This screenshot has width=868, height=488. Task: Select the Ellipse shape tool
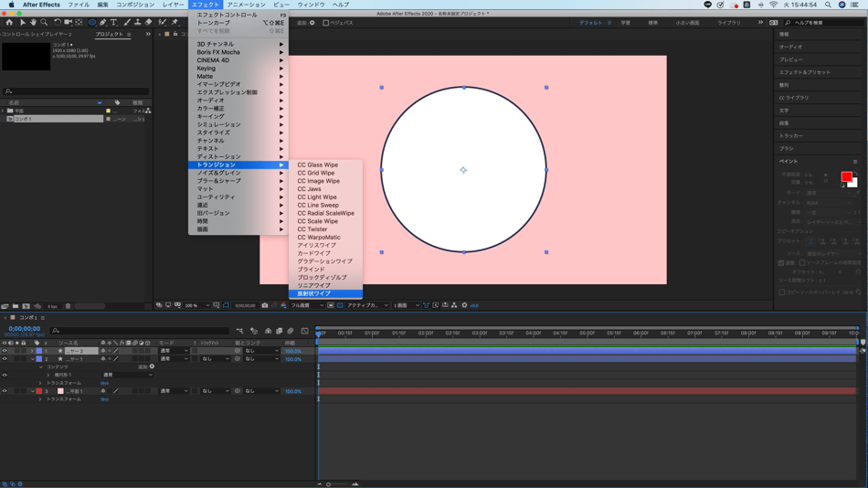(x=92, y=22)
